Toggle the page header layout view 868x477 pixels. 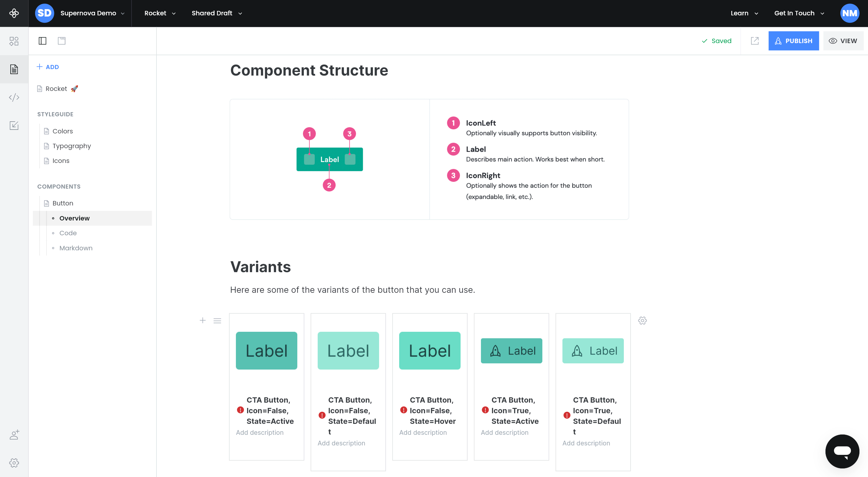click(62, 41)
